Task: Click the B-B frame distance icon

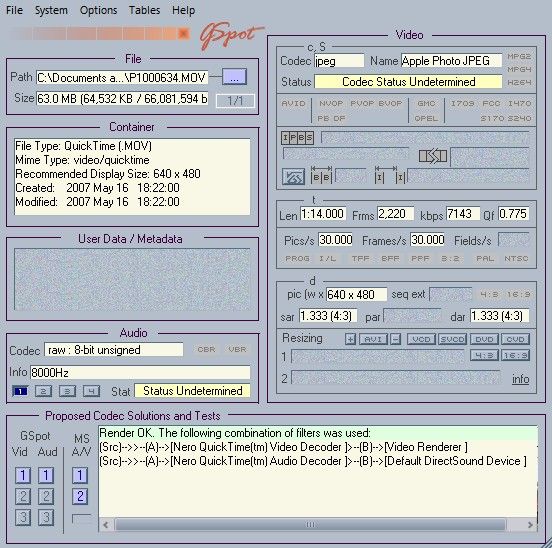Action: point(321,175)
